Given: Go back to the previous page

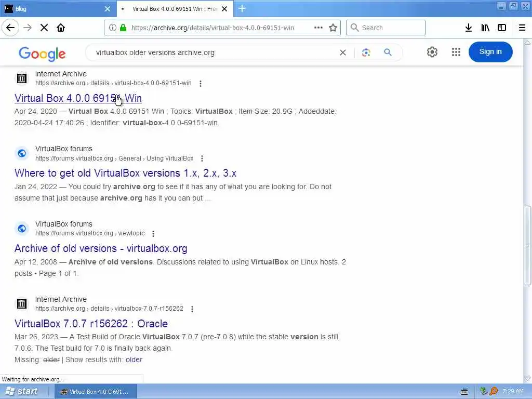Looking at the screenshot, I should [x=10, y=28].
